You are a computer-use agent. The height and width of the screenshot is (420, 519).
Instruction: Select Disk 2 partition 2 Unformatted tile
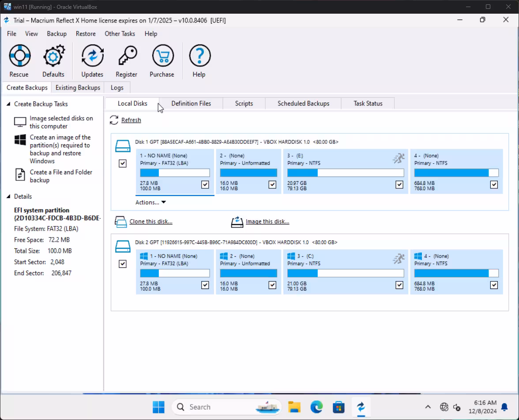pyautogui.click(x=248, y=272)
